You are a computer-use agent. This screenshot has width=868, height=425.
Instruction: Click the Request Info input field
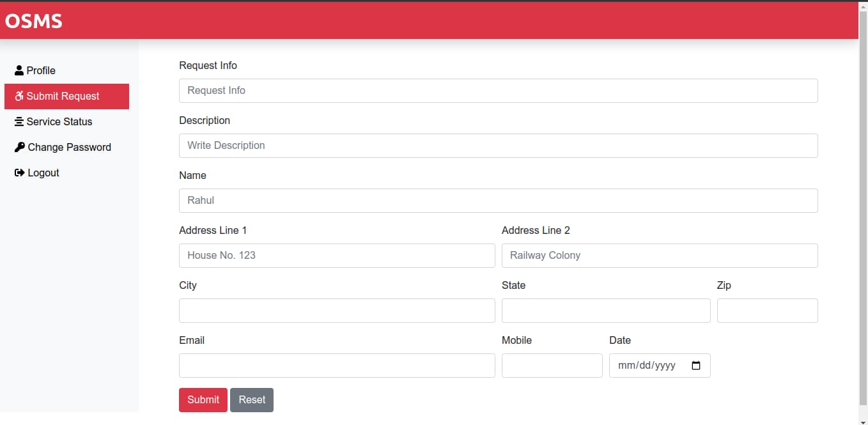point(498,90)
